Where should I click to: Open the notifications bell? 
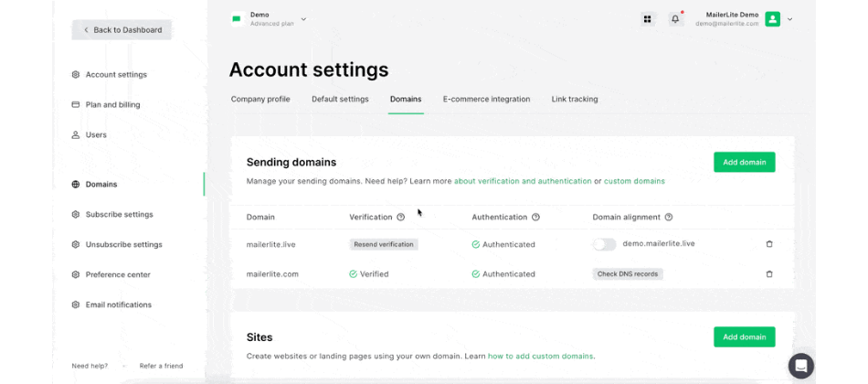coord(675,19)
